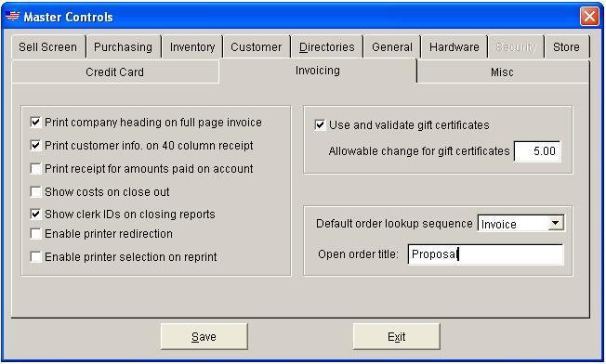606x364 pixels.
Task: Uncheck Print company heading on full page invoice
Action: (x=35, y=123)
